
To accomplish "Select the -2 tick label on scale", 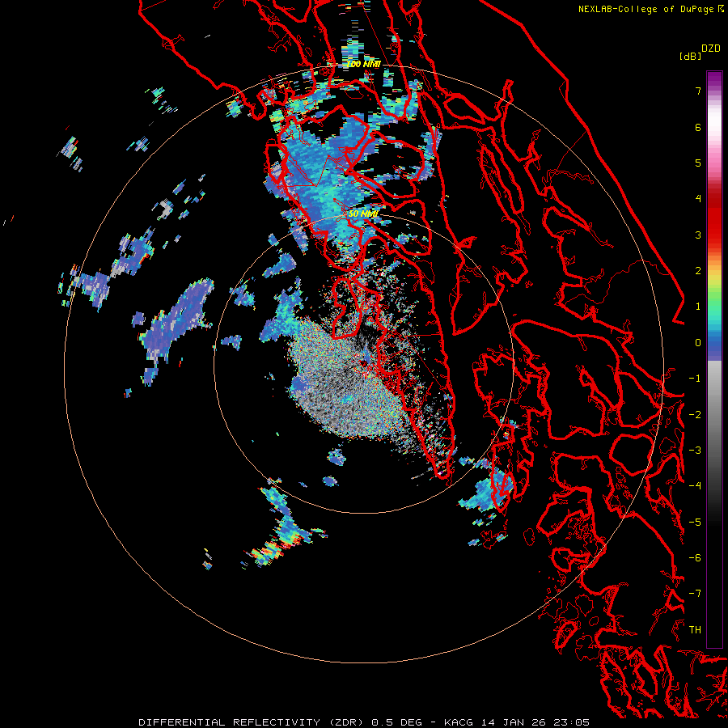I will point(695,414).
